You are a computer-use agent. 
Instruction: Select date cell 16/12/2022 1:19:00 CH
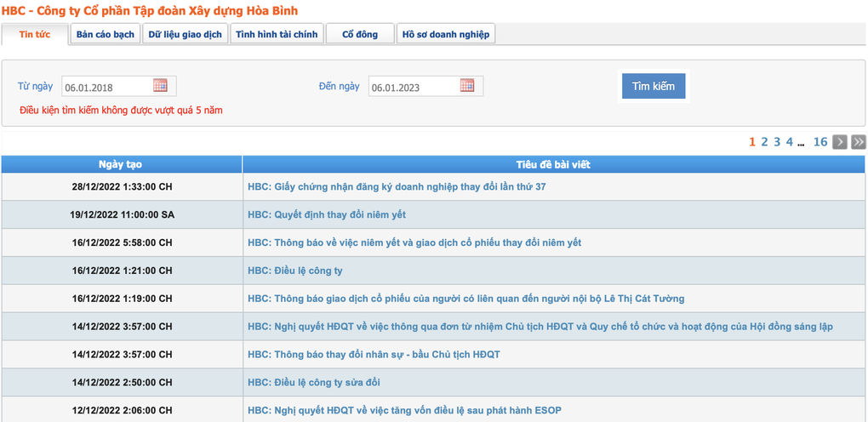point(122,299)
